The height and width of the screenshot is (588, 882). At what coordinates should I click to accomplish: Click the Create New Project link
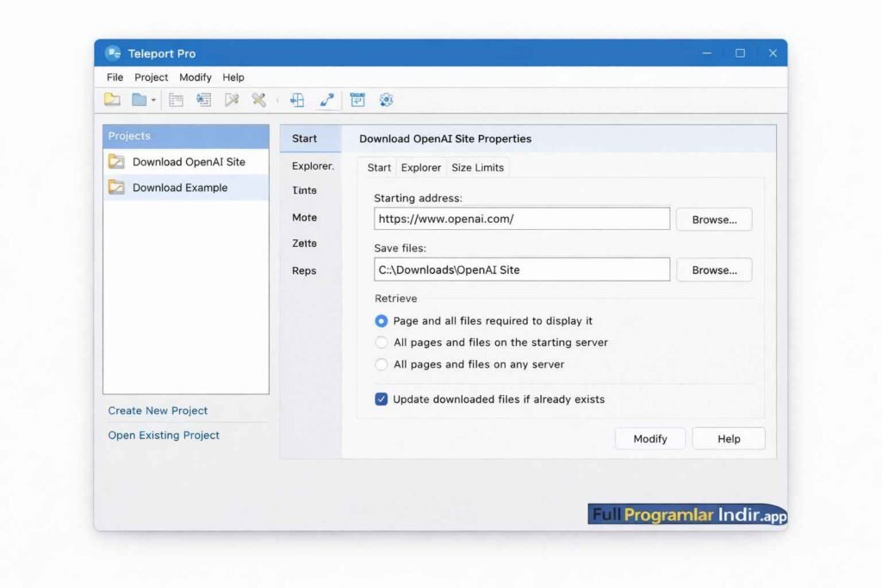(x=158, y=411)
